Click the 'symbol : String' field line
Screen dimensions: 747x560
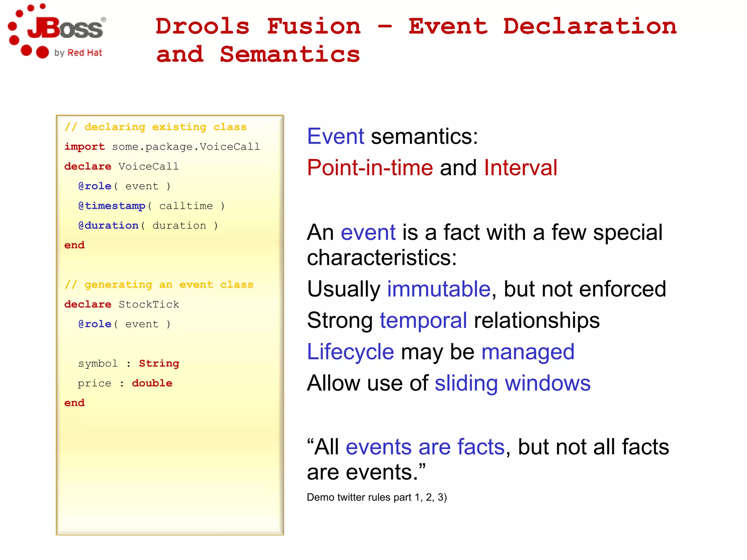point(128,363)
